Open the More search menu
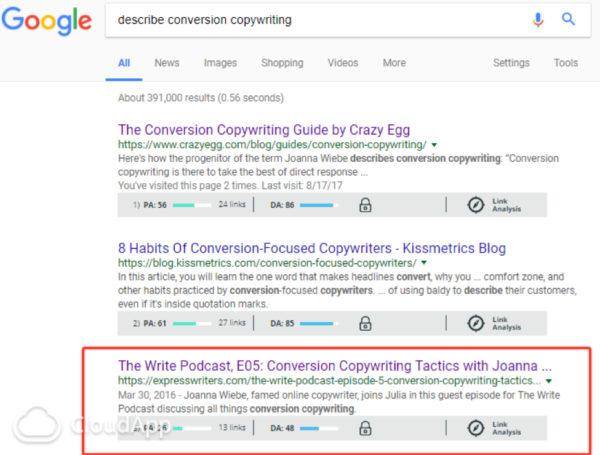Screen dimensions: 600x455 tap(394, 63)
